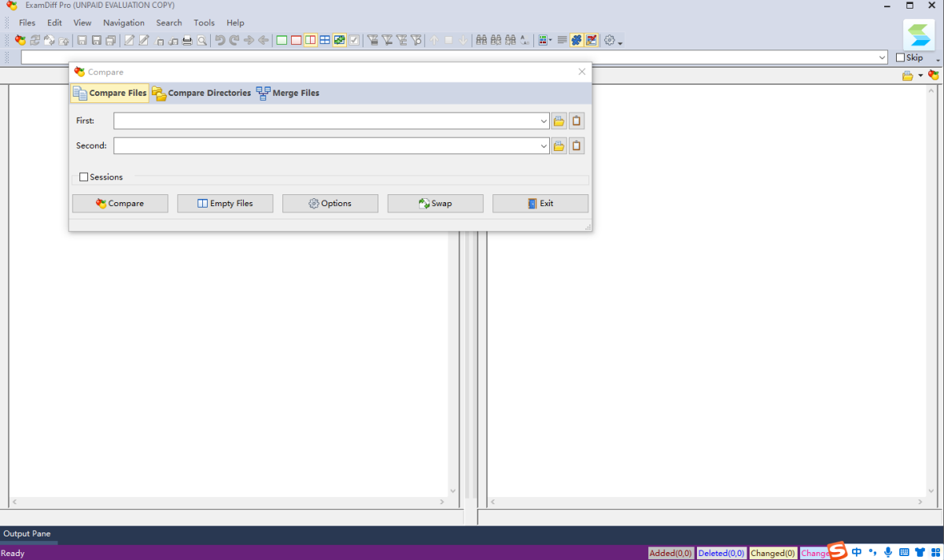
Task: Expand the First file dropdown list
Action: tap(544, 121)
